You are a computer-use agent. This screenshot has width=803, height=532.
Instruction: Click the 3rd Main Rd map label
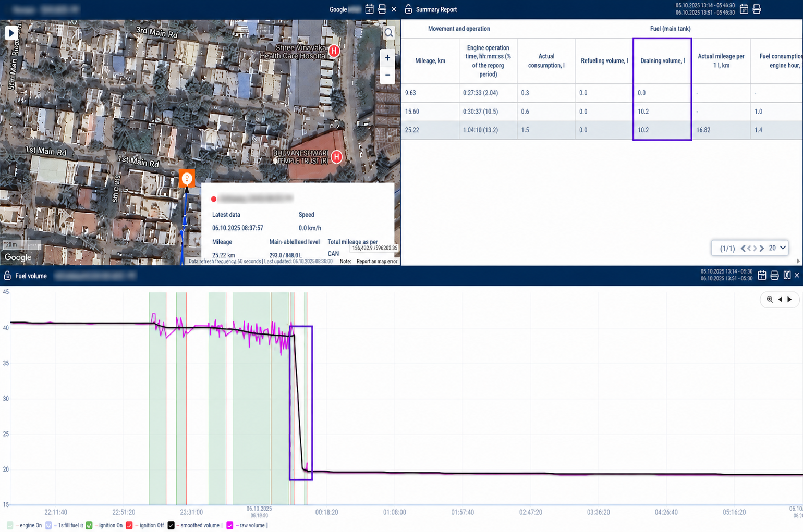click(157, 32)
